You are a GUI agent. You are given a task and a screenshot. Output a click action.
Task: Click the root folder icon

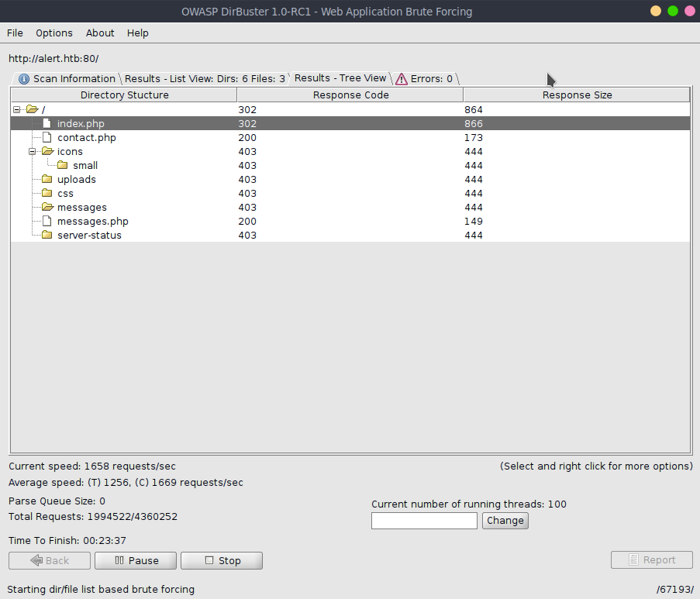pyautogui.click(x=32, y=109)
